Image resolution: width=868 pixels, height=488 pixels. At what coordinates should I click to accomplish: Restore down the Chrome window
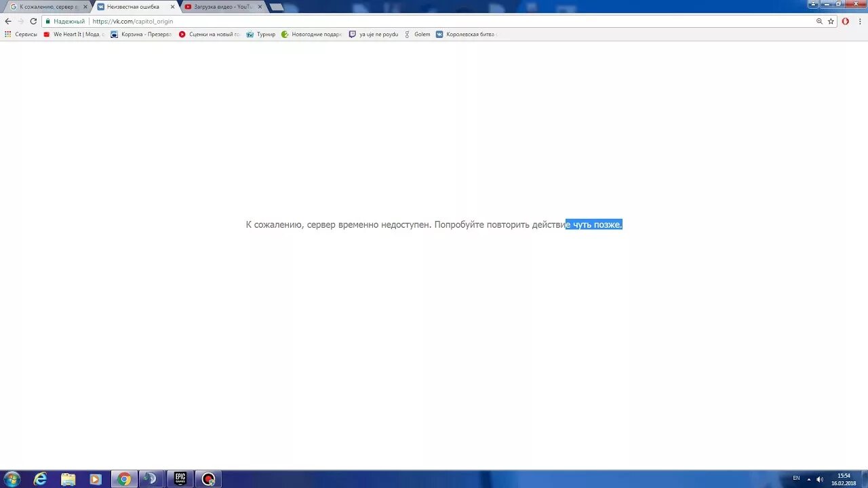838,4
